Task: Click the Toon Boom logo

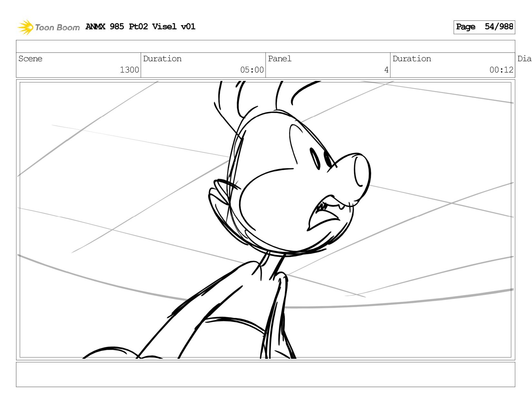Action: tap(48, 27)
